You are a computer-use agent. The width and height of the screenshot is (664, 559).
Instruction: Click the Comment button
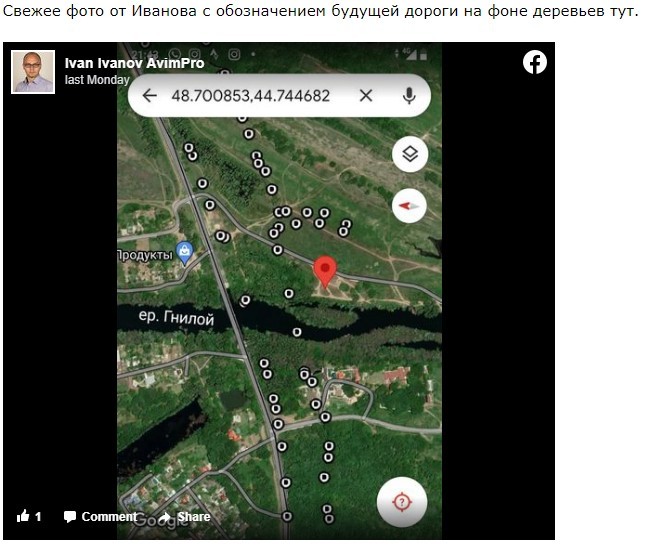point(101,517)
